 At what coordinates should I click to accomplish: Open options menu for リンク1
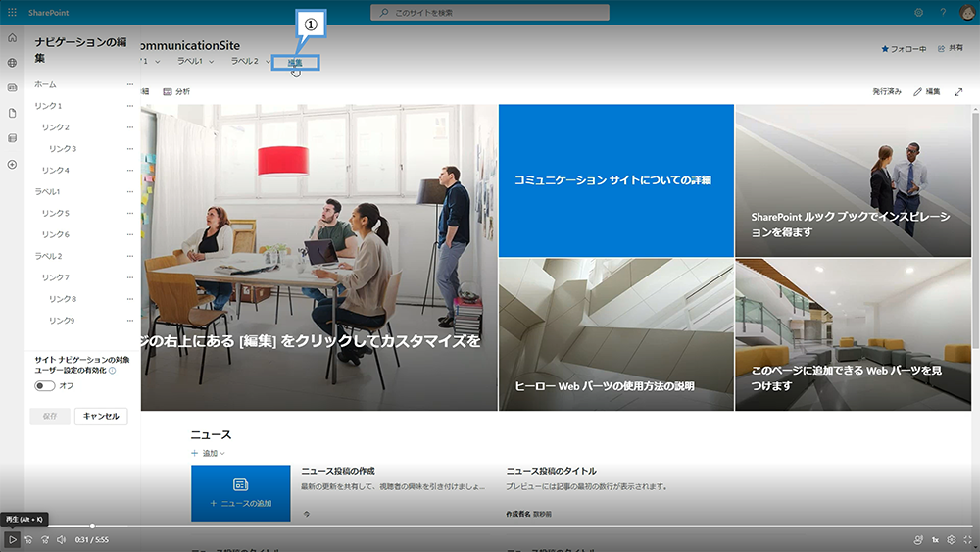130,106
